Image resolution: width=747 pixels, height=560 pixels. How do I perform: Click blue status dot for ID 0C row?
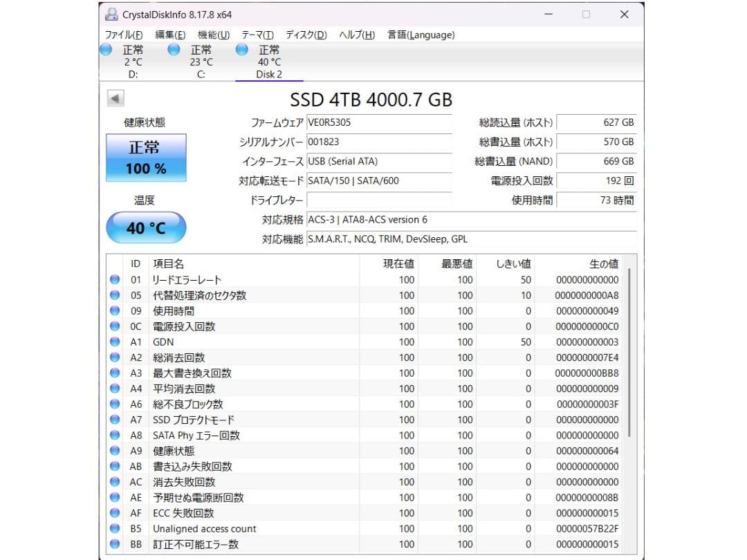point(115,326)
